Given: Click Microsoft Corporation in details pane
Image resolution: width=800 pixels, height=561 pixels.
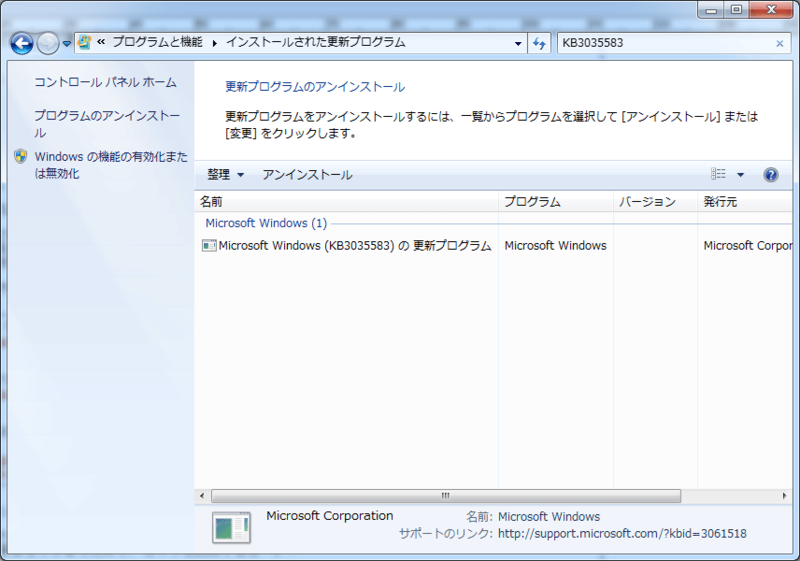Looking at the screenshot, I should (330, 516).
